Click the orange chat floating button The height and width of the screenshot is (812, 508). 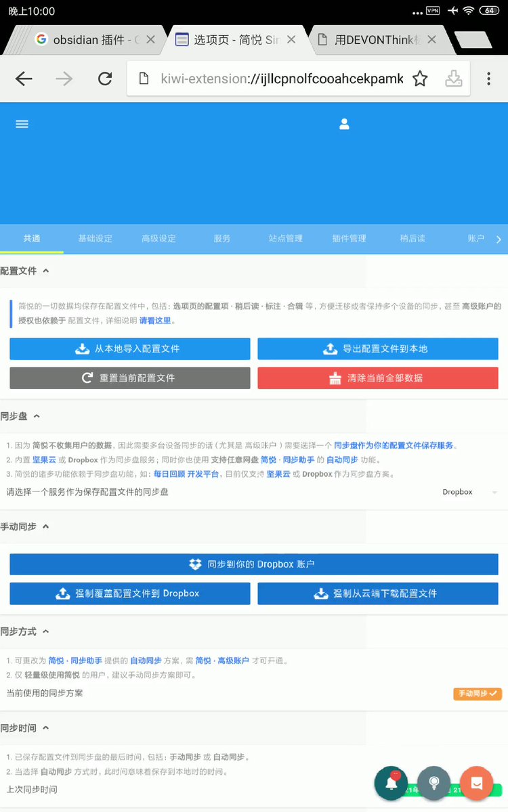click(x=477, y=784)
